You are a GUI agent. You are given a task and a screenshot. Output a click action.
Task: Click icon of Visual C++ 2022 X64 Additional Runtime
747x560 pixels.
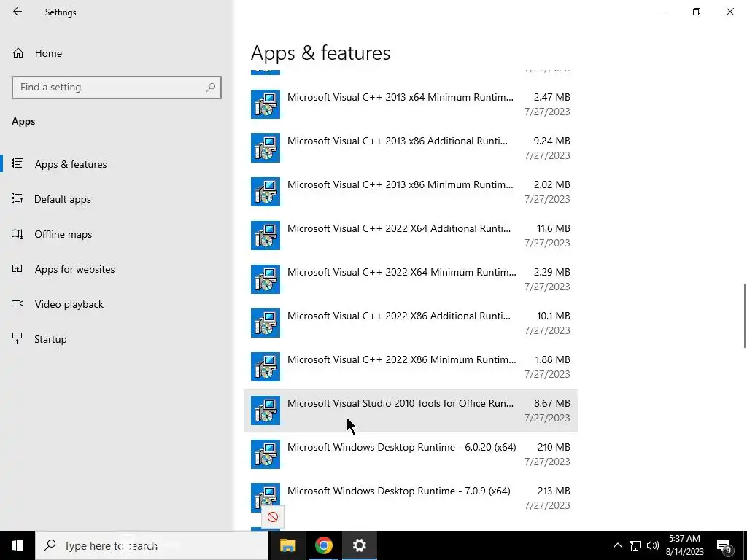pyautogui.click(x=266, y=236)
